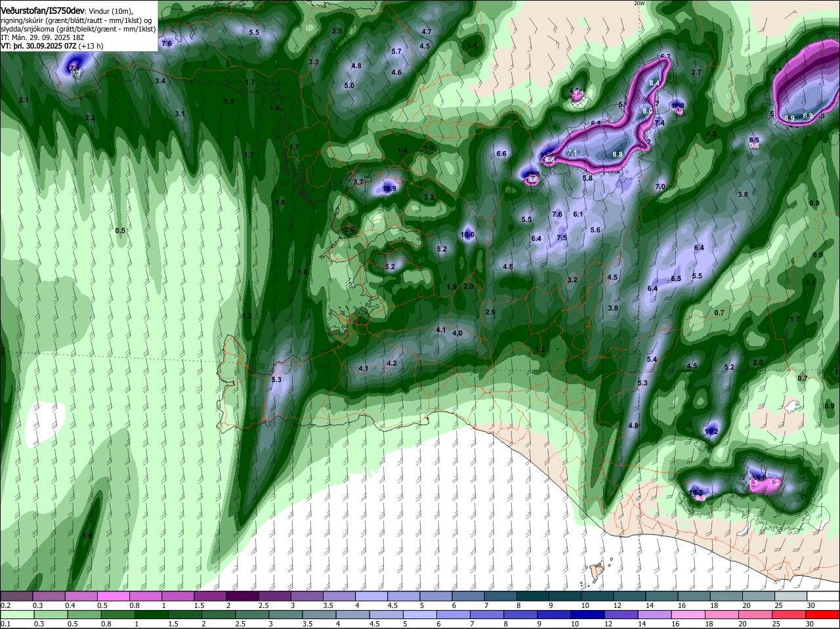The width and height of the screenshot is (840, 629).
Task: Click the map value '2.1' near the left edge
Action: click(24, 100)
